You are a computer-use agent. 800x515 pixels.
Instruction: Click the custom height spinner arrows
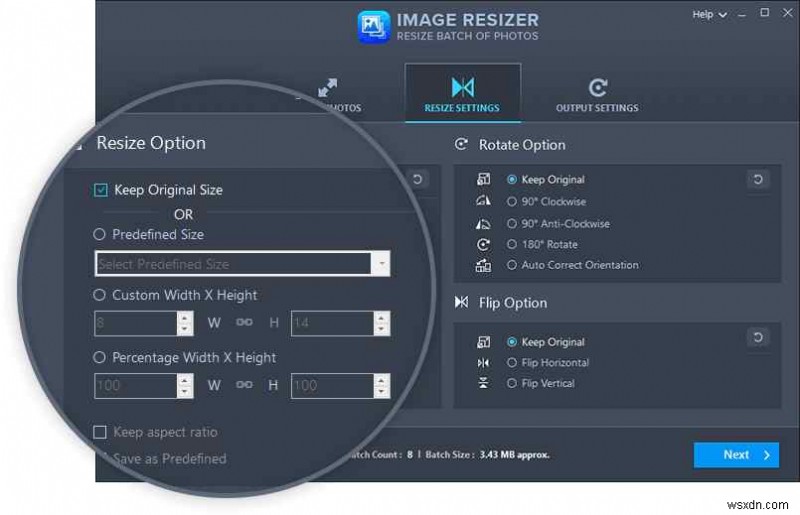[x=382, y=323]
